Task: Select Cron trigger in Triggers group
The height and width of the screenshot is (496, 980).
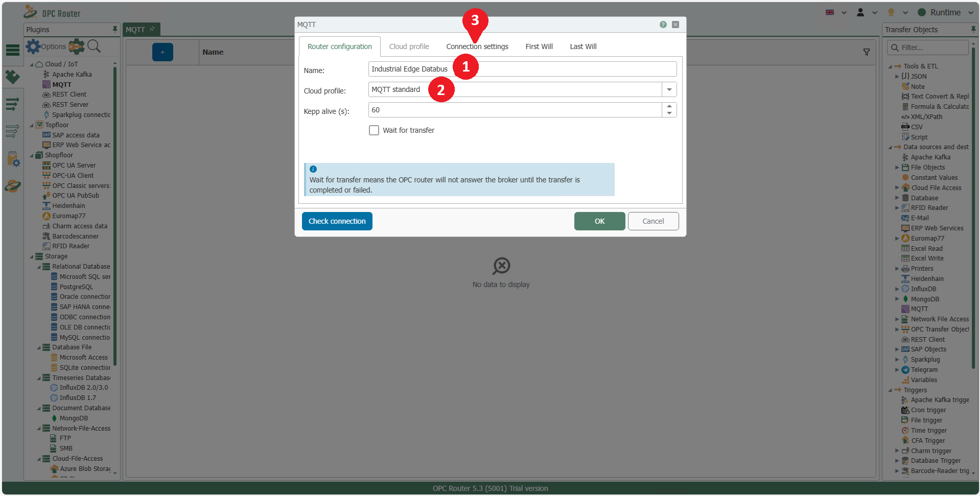Action: pos(928,410)
